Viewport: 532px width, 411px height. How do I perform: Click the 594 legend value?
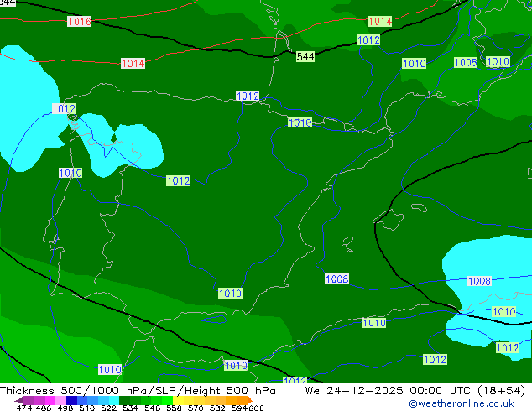pos(239,408)
